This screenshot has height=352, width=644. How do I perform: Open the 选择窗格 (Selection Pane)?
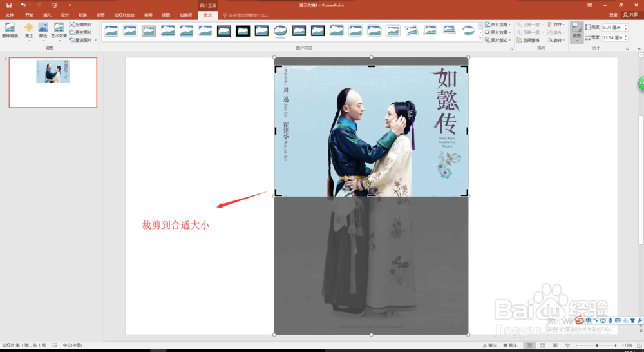pos(528,40)
